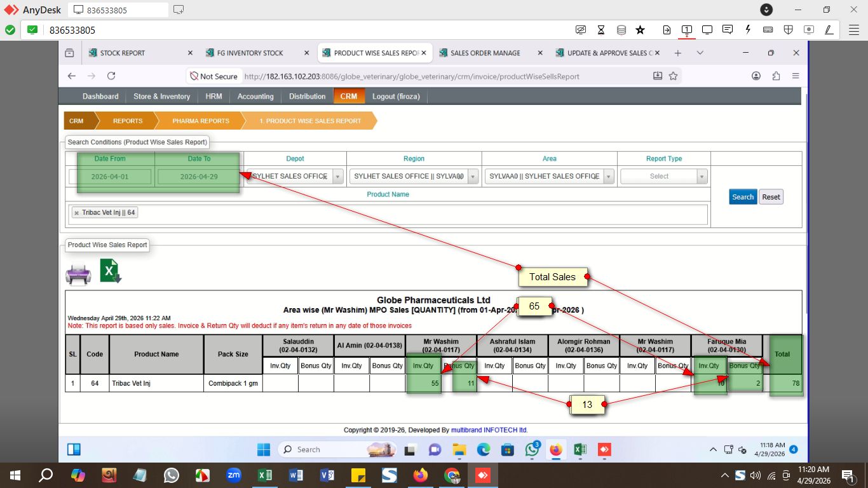The height and width of the screenshot is (488, 868).
Task: Export the report with the Excel icon
Action: pos(111,271)
